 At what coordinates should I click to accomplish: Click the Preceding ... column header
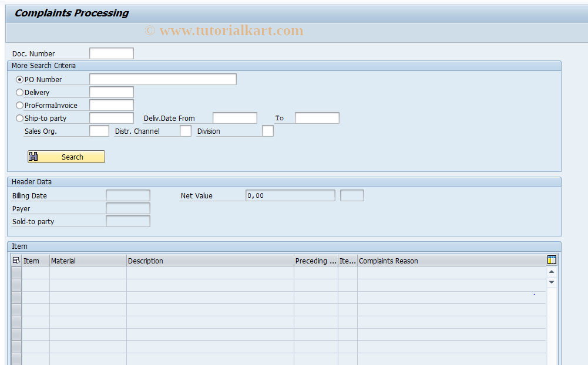pyautogui.click(x=316, y=261)
